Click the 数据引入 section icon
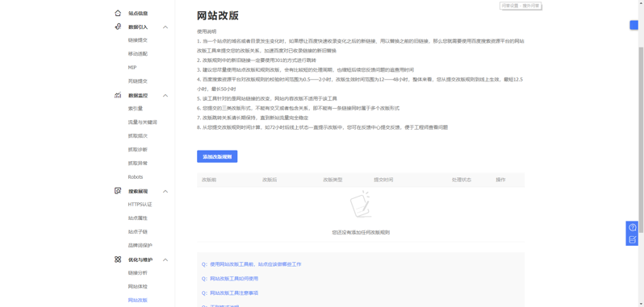644x307 pixels. pyautogui.click(x=118, y=27)
